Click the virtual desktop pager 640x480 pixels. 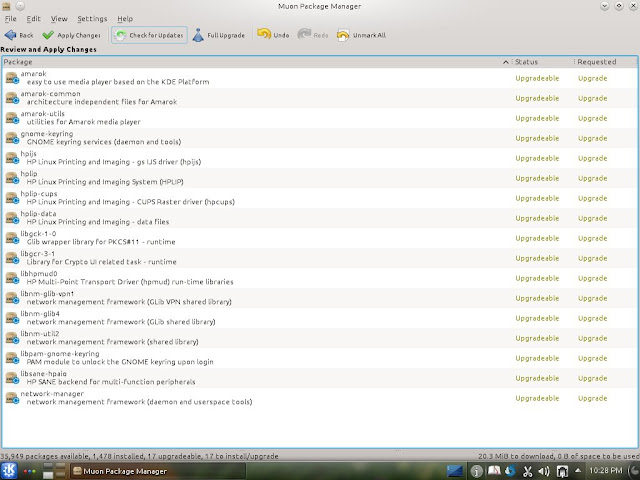pyautogui.click(x=54, y=471)
